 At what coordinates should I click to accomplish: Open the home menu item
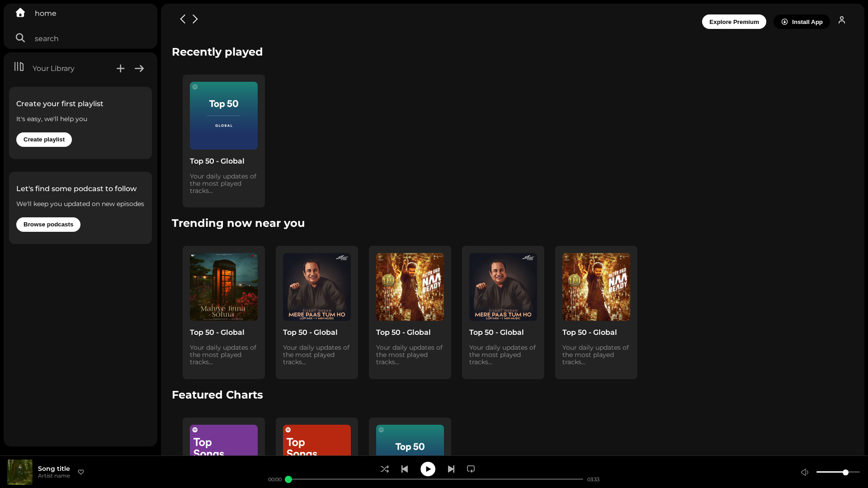click(x=46, y=14)
